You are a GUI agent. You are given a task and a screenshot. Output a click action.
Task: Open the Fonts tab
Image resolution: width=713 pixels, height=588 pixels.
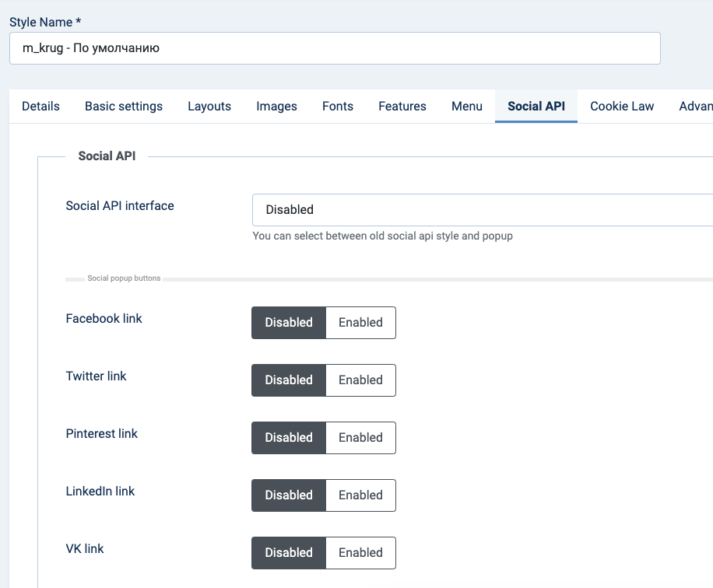tap(338, 107)
